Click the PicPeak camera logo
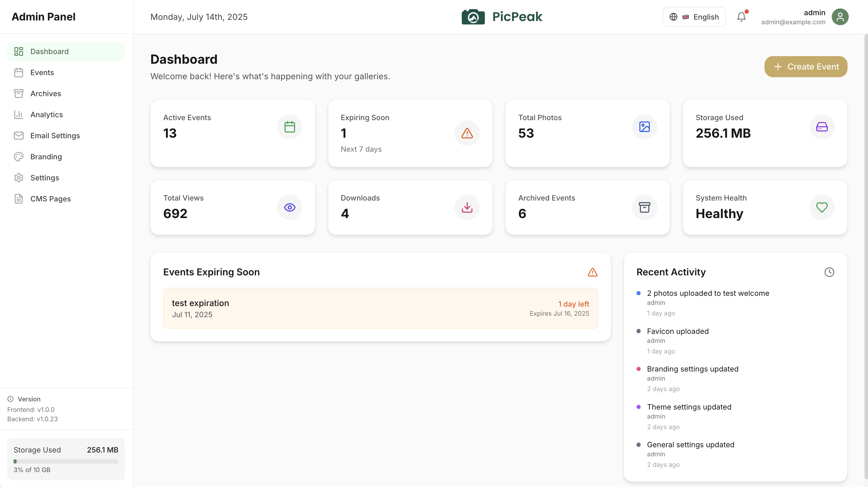Screen dimensions: 868x487 [473, 17]
